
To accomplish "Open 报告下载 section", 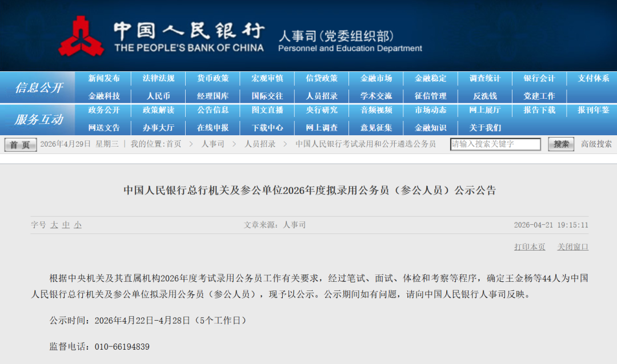I will 539,110.
